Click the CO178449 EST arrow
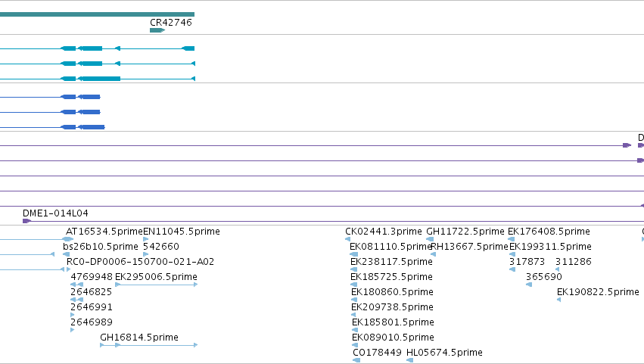Image resolution: width=644 pixels, height=364 pixels. 356,360
